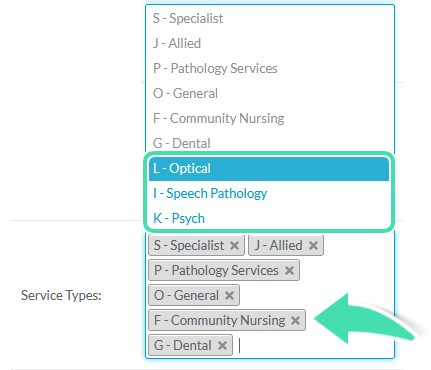Remove the P - Pathology Services tag
431x370 pixels.
coord(289,270)
